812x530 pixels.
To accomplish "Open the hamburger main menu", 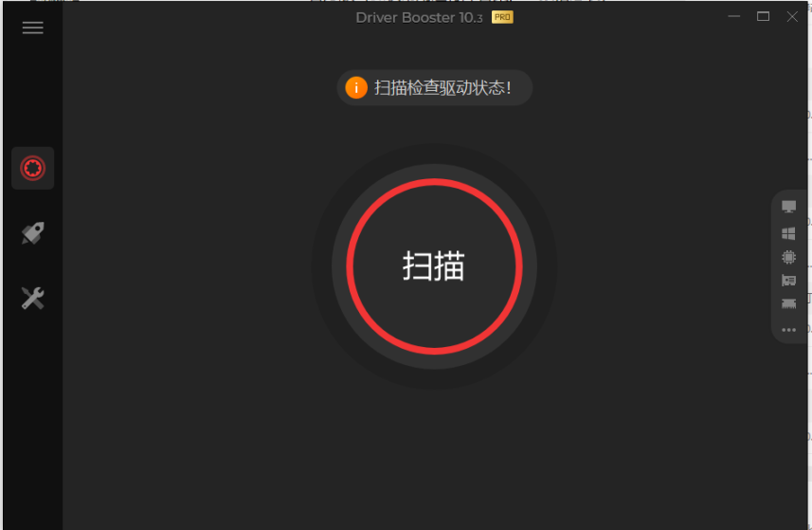I will point(32,28).
